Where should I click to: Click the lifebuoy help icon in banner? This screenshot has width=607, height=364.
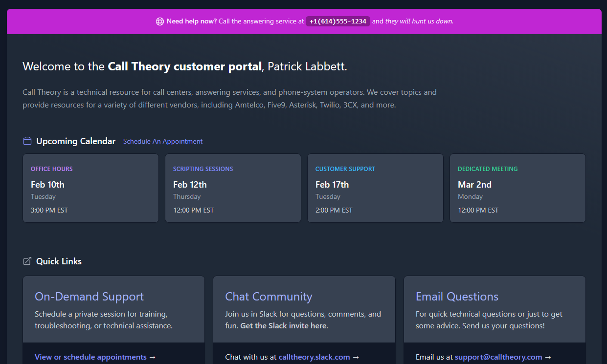point(160,21)
